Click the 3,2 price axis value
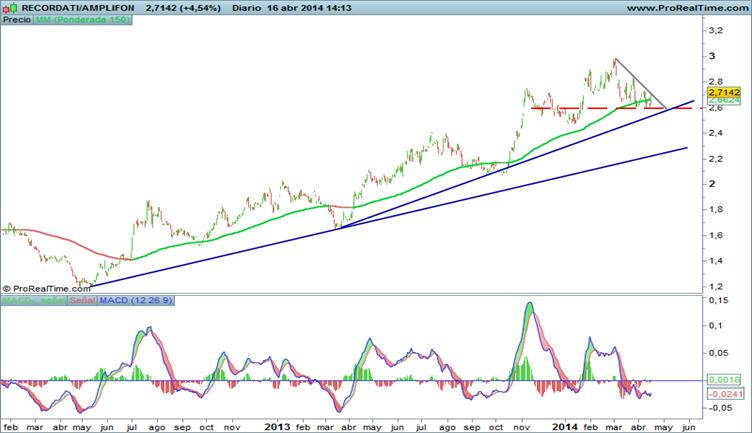Screen dimensions: 752x433 coord(716,31)
